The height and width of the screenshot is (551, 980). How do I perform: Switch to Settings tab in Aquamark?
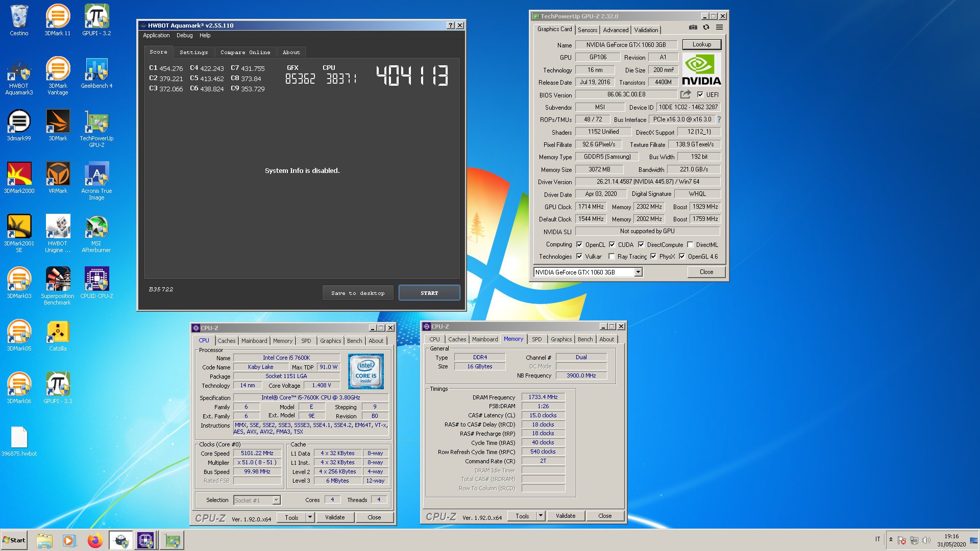(194, 52)
